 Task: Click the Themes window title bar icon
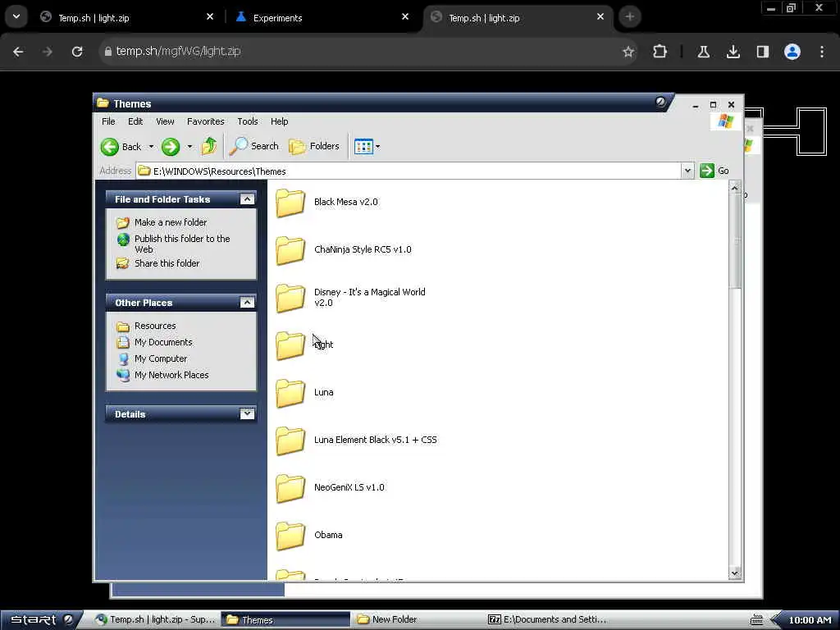[x=103, y=103]
